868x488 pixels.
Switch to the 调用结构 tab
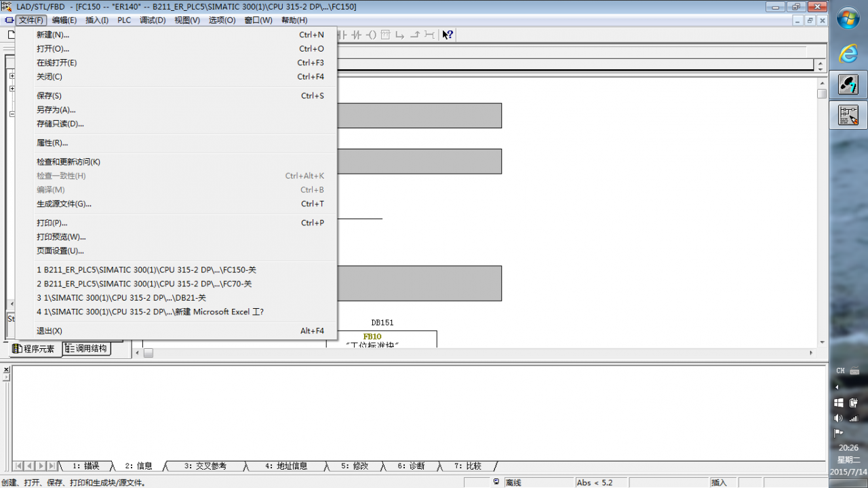pos(87,349)
